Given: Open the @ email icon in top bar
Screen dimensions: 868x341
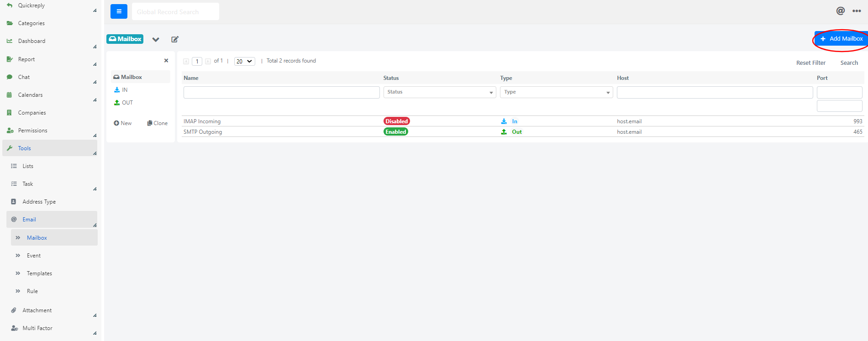Looking at the screenshot, I should 840,11.
